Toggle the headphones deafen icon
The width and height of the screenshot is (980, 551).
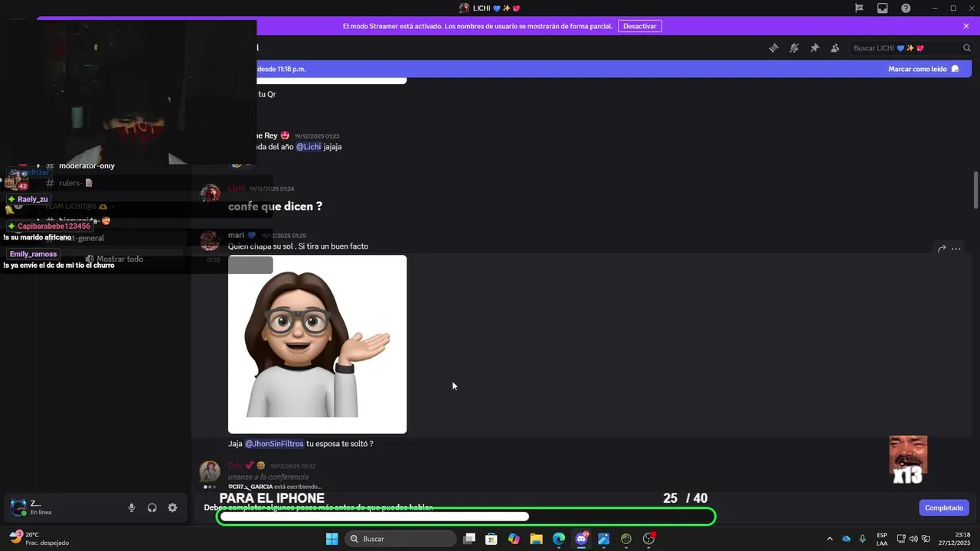152,507
